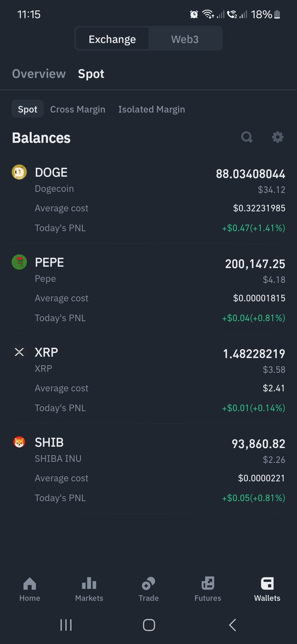Select the Exchange toggle option

click(112, 39)
